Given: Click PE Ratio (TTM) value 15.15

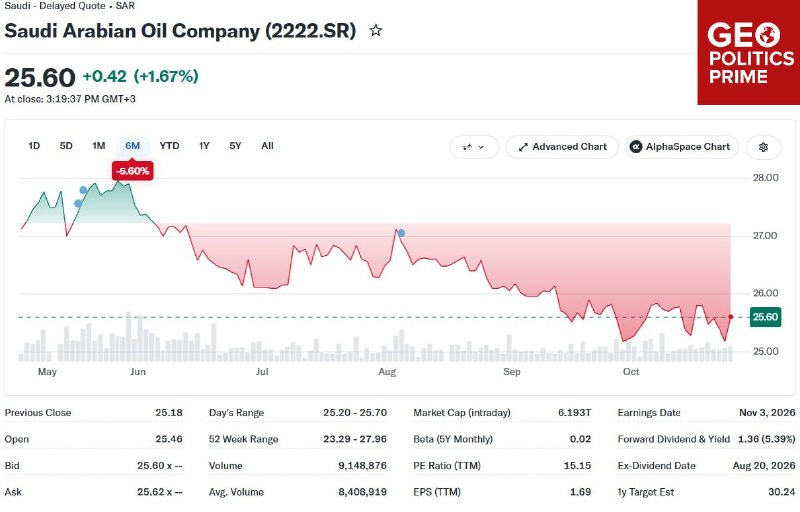Looking at the screenshot, I should click(x=578, y=466).
